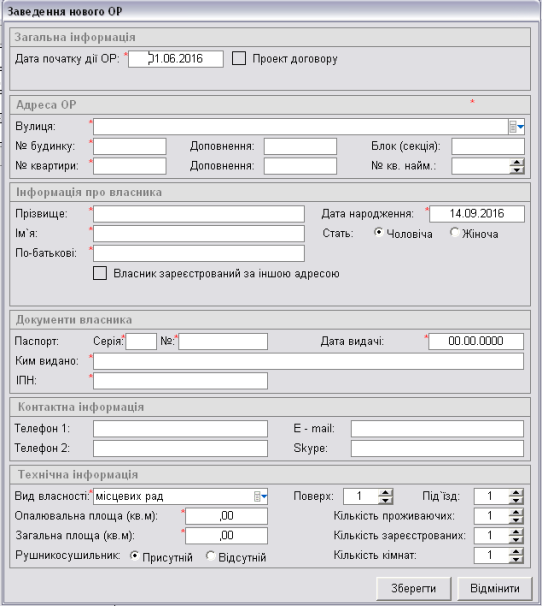Select the Жіноча gender radio button
This screenshot has height=606, width=542.
pyautogui.click(x=455, y=232)
